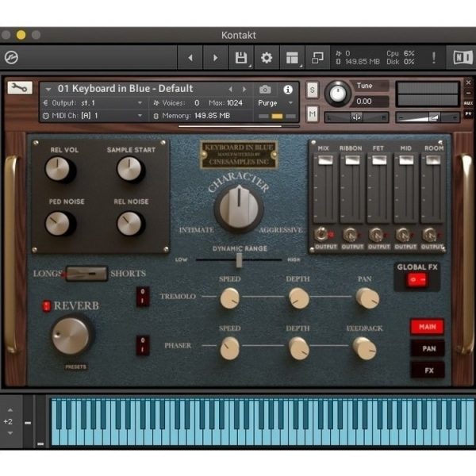Expand instrument name dropdown triangle
The width and height of the screenshot is (476, 476).
(x=48, y=90)
